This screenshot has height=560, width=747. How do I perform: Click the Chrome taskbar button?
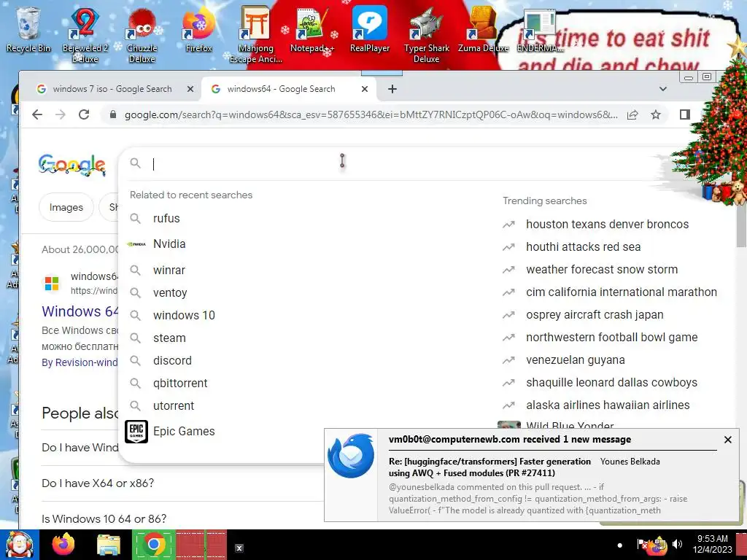[153, 544]
